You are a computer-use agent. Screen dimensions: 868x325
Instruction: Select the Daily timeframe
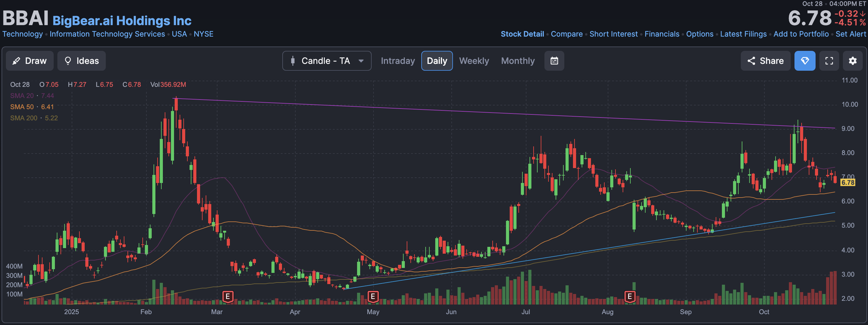click(x=437, y=60)
